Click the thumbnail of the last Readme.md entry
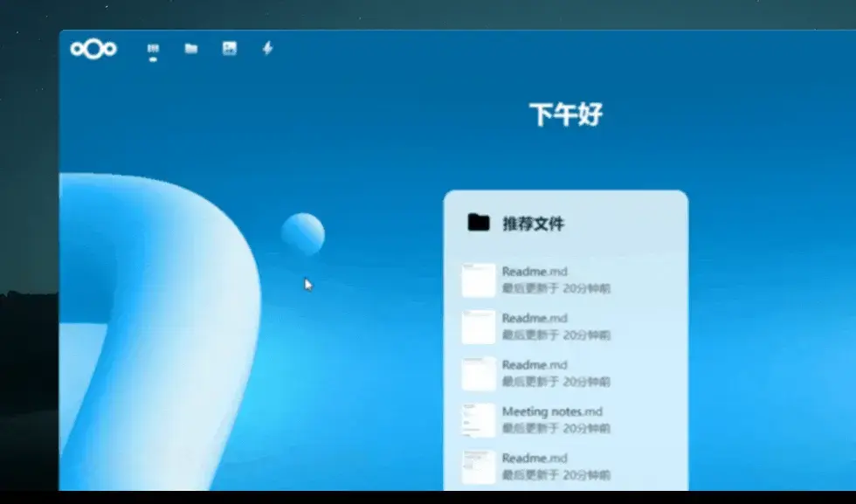856x504 pixels. [479, 466]
